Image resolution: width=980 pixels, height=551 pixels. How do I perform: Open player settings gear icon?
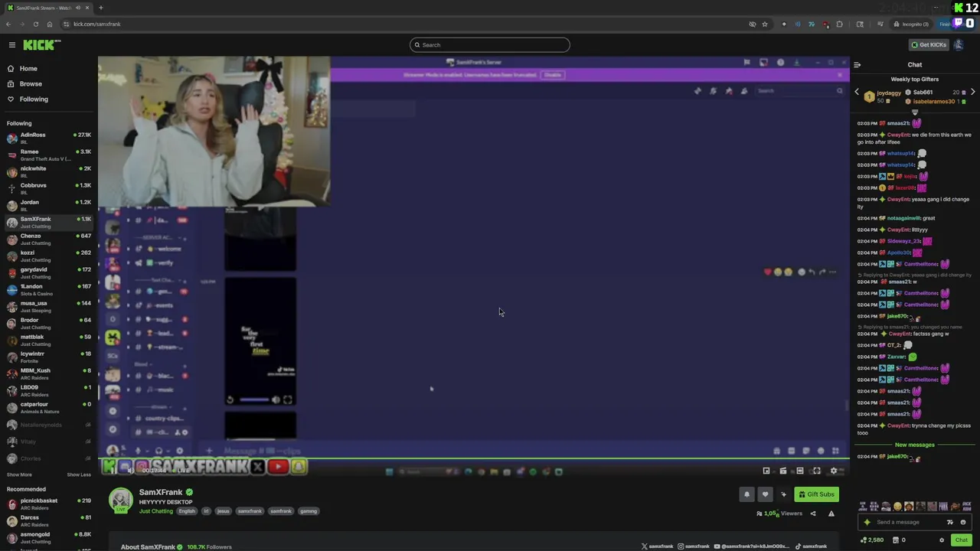coord(834,471)
